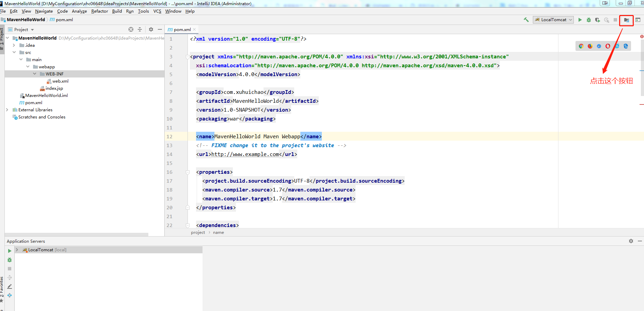Click the run anything icon at toolbar end
Viewport: 644px width, 311px height.
(x=638, y=20)
